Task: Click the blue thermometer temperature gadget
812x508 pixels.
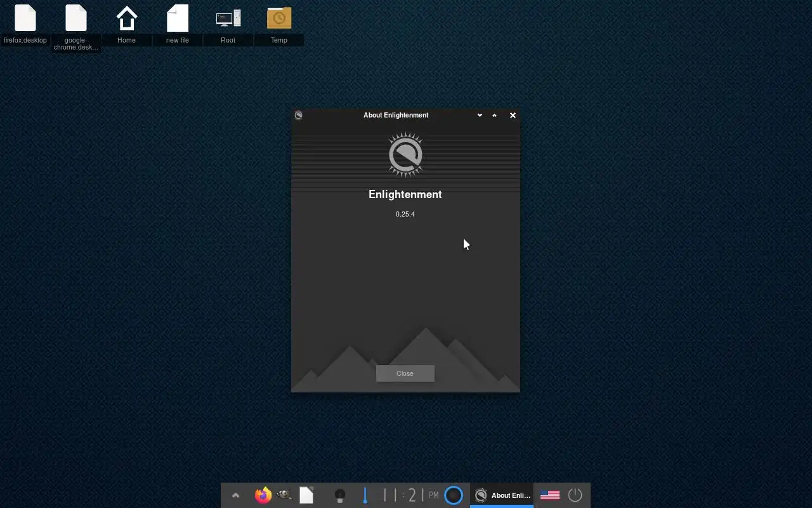Action: tap(365, 495)
